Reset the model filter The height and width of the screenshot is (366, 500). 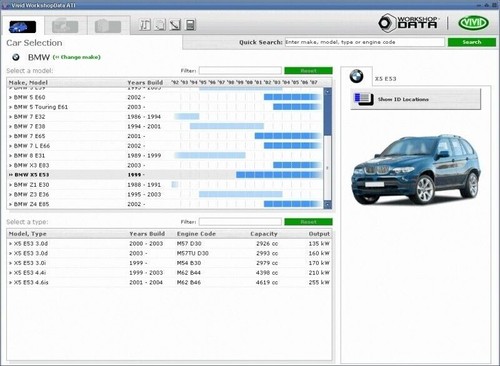[308, 71]
